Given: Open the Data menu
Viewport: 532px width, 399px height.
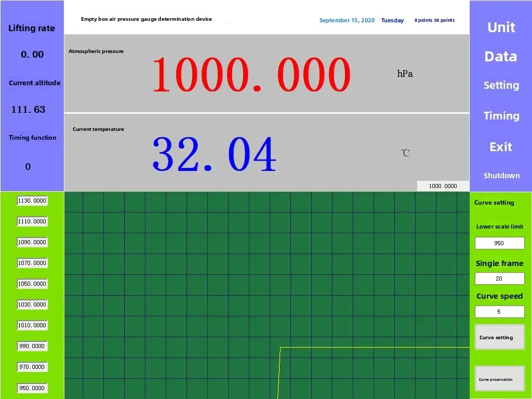Looking at the screenshot, I should pos(501,56).
